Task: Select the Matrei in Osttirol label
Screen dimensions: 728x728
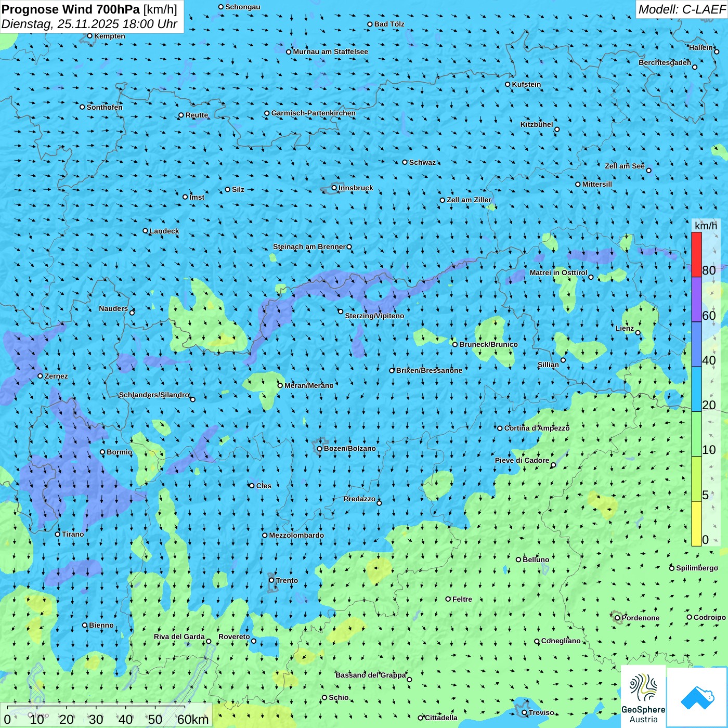Action: click(x=558, y=272)
